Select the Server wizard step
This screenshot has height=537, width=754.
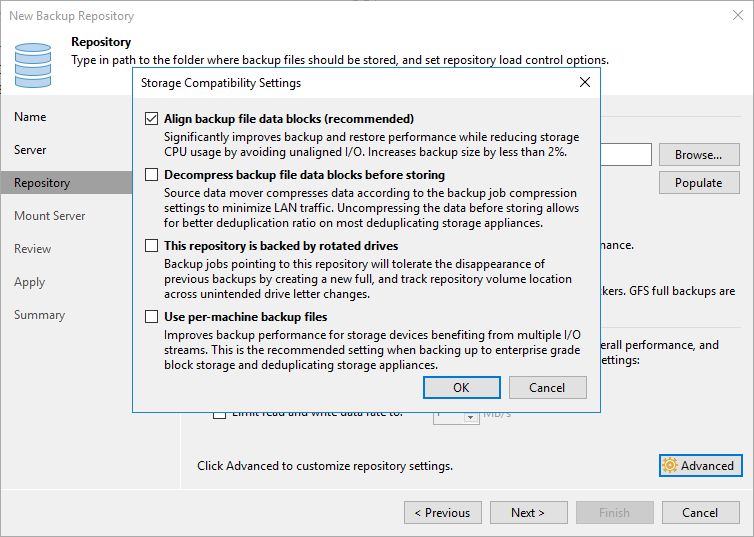[x=30, y=150]
